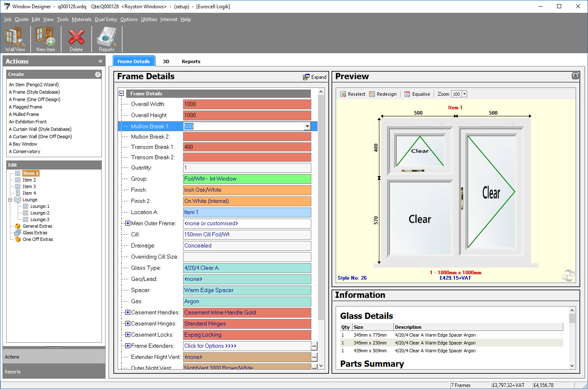Switch to the 3D tab
Viewport: 588px width, 389px height.
click(166, 61)
